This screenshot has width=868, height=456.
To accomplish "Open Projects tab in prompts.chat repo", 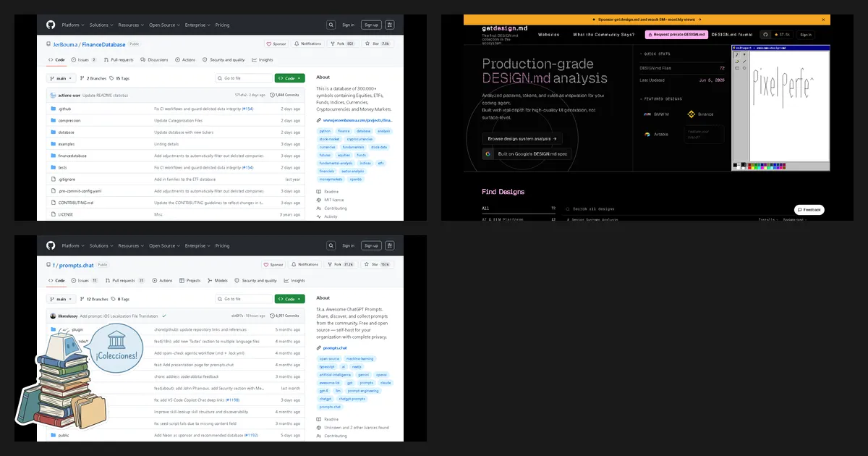I will [x=190, y=281].
